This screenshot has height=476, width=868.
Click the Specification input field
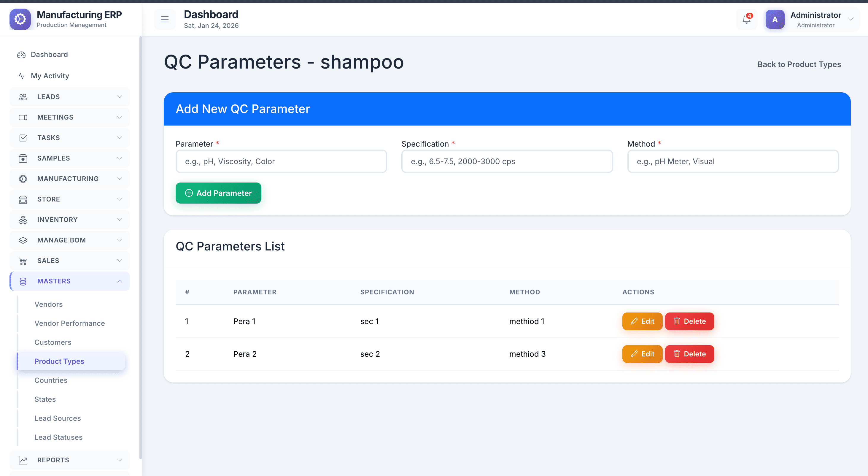point(507,161)
